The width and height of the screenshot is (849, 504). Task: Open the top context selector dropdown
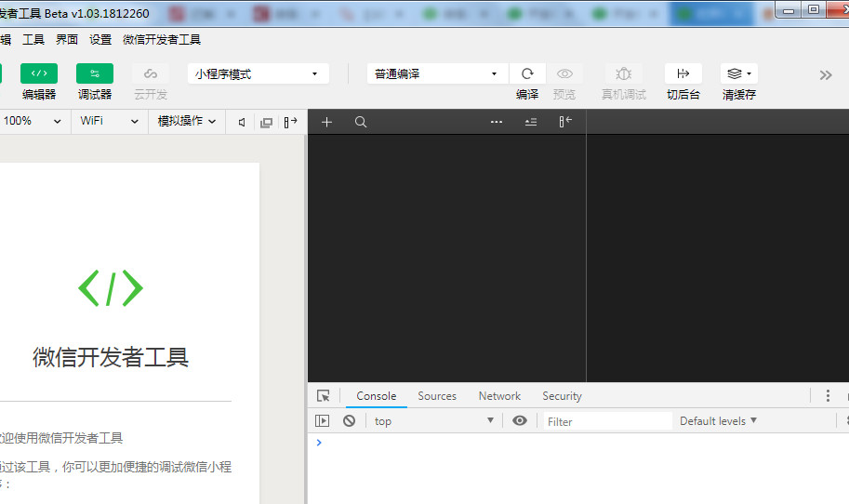[x=433, y=421]
